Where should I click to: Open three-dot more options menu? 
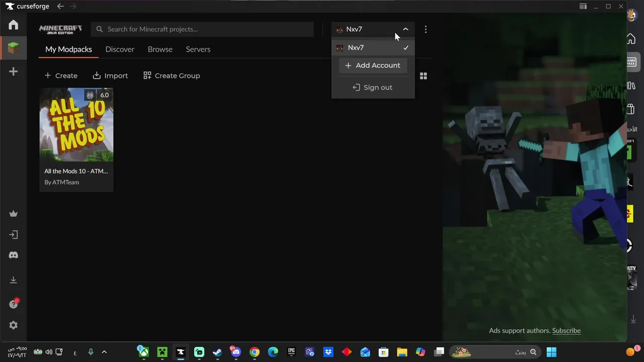426,30
